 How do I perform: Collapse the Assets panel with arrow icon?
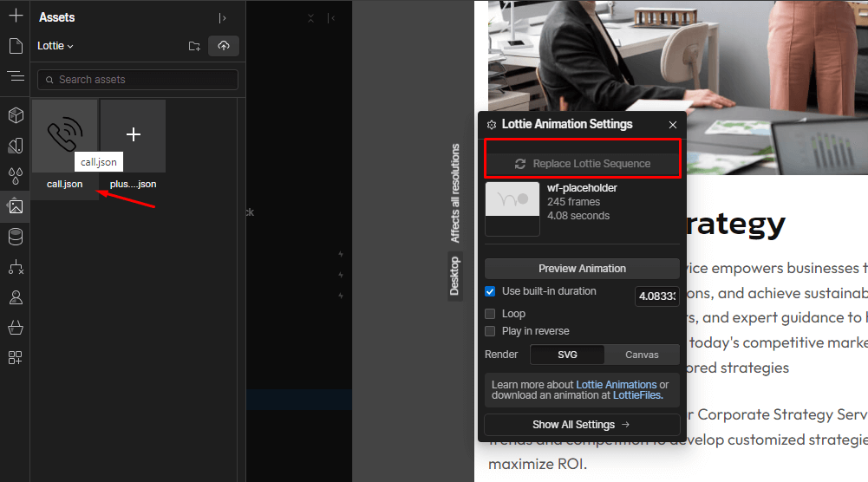(x=223, y=18)
